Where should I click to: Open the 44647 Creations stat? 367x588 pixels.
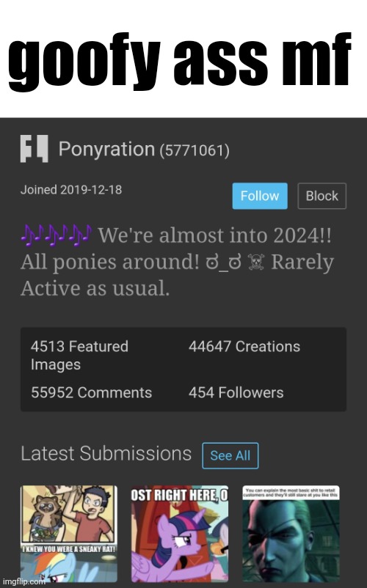tap(244, 347)
